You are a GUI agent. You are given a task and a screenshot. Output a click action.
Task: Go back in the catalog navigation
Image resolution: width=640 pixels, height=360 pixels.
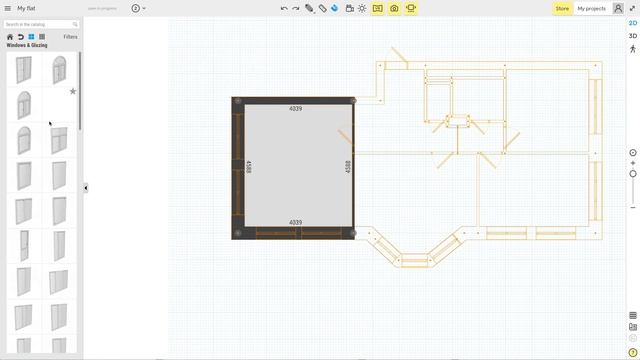(x=20, y=37)
